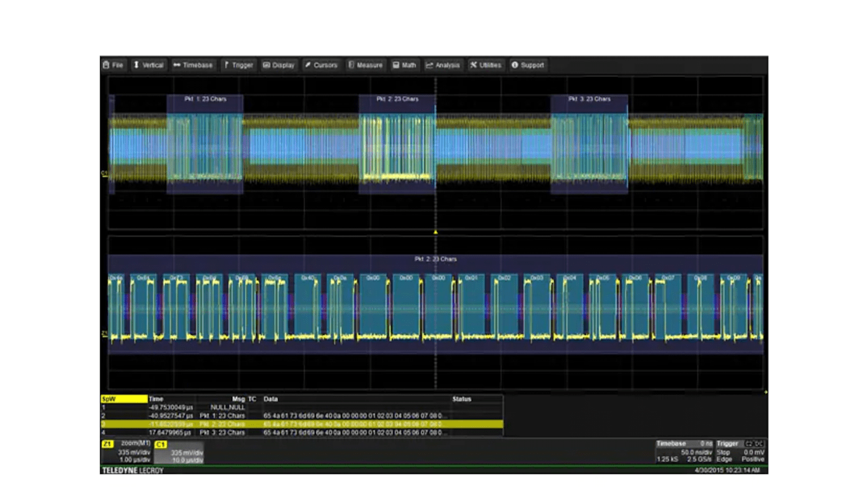Click the Teledyne LeCroy logo
This screenshot has width=868, height=488.
133,470
